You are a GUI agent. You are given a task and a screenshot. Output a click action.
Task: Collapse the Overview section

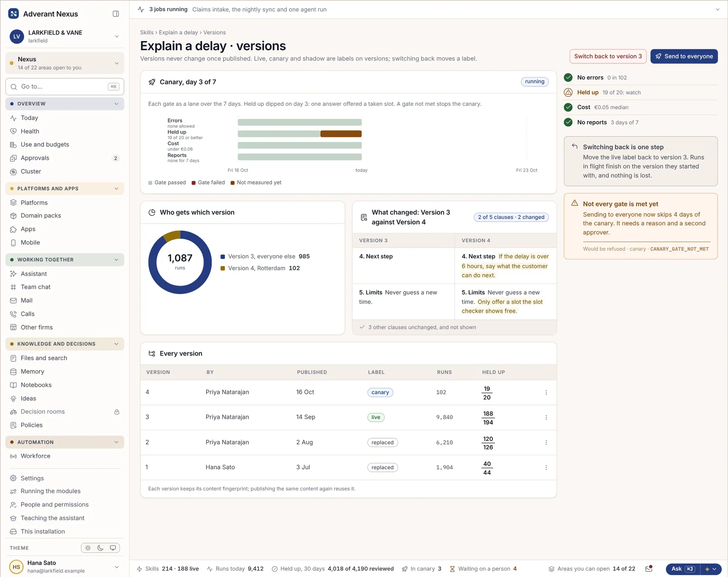click(x=65, y=104)
